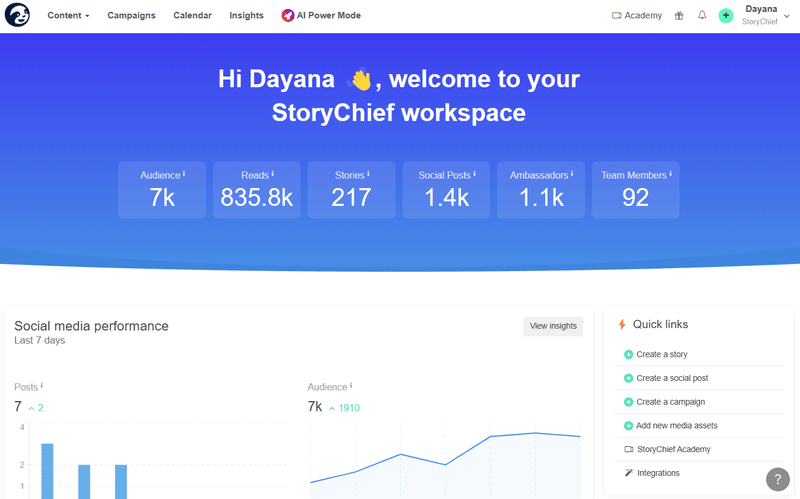Select the Stories 217 stat card

352,190
